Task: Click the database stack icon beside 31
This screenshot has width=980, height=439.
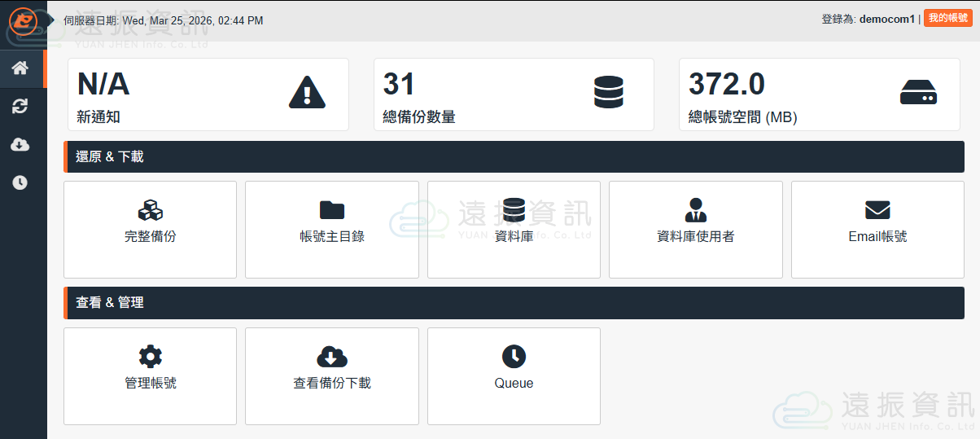Action: (x=608, y=92)
